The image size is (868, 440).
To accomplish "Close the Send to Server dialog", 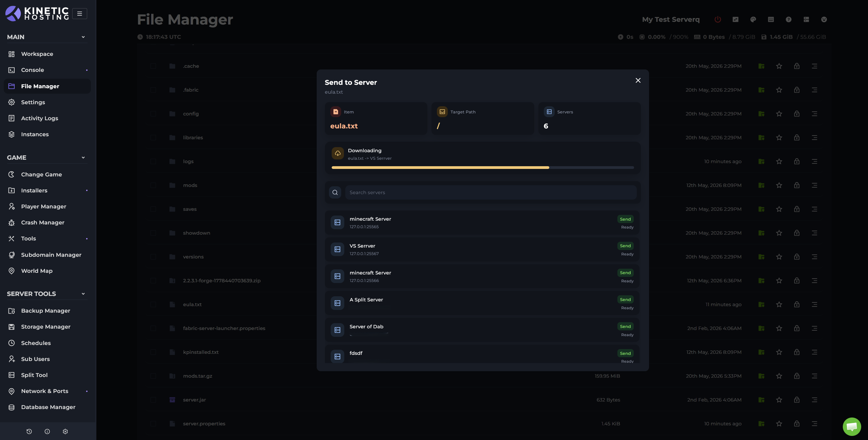I will click(x=638, y=80).
